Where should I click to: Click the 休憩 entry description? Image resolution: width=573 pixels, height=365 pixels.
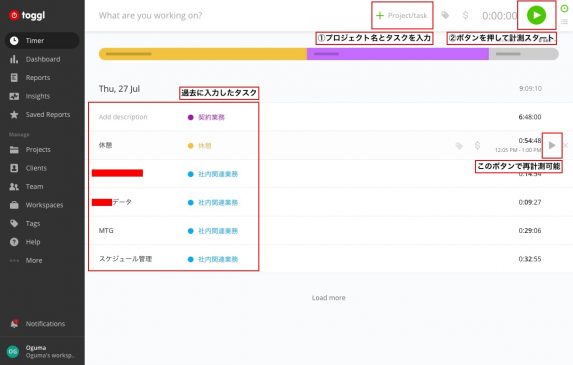(x=105, y=145)
